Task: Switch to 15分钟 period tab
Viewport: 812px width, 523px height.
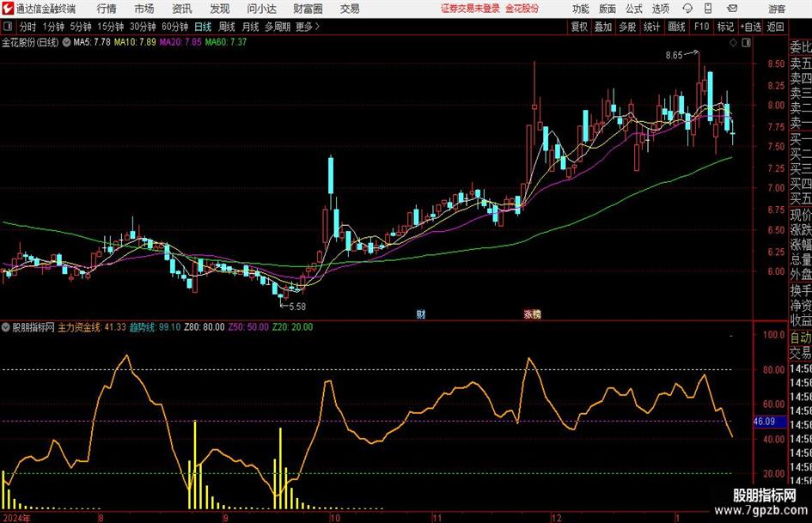Action: pyautogui.click(x=111, y=27)
